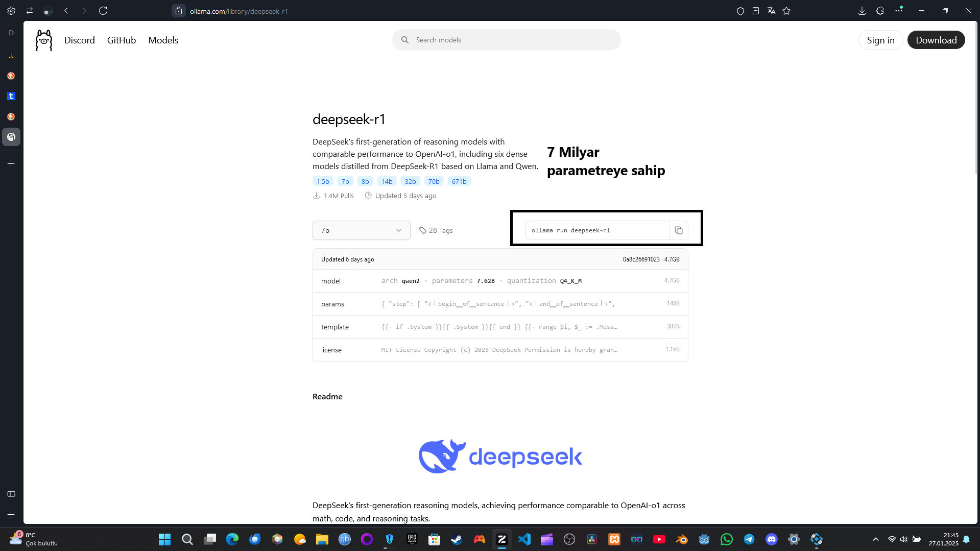
Task: Open the template file row
Action: pyautogui.click(x=500, y=327)
